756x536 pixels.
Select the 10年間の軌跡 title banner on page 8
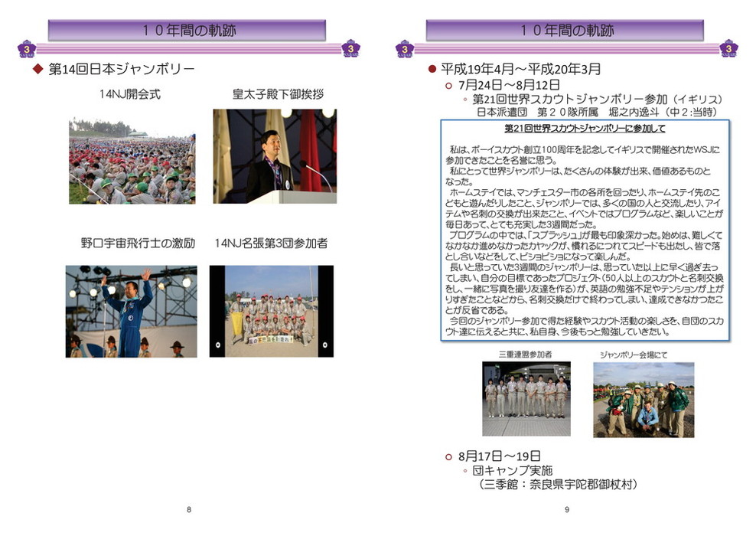coord(189,31)
